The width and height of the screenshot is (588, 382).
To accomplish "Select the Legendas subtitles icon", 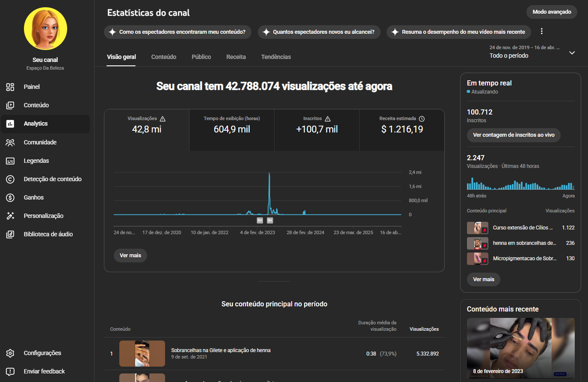I will (10, 161).
